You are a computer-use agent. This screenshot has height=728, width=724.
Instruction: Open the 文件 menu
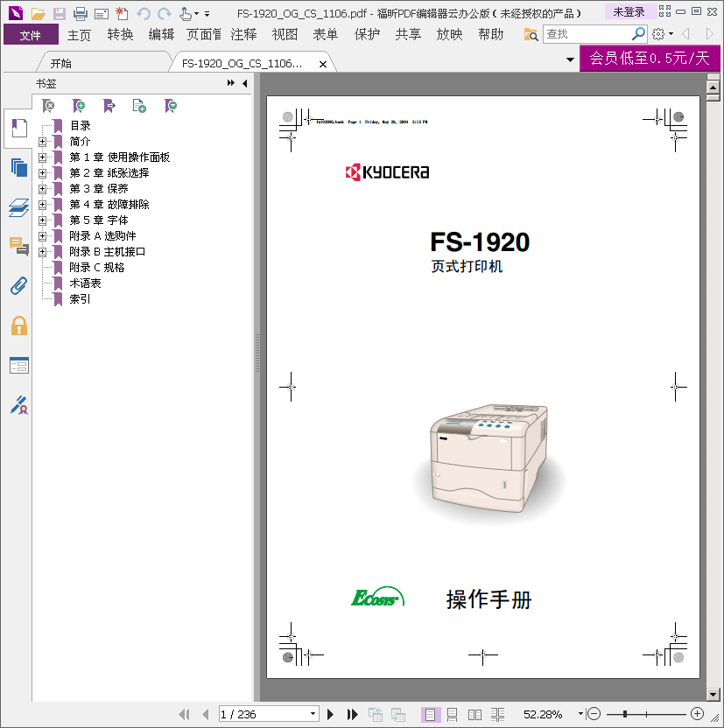click(31, 35)
